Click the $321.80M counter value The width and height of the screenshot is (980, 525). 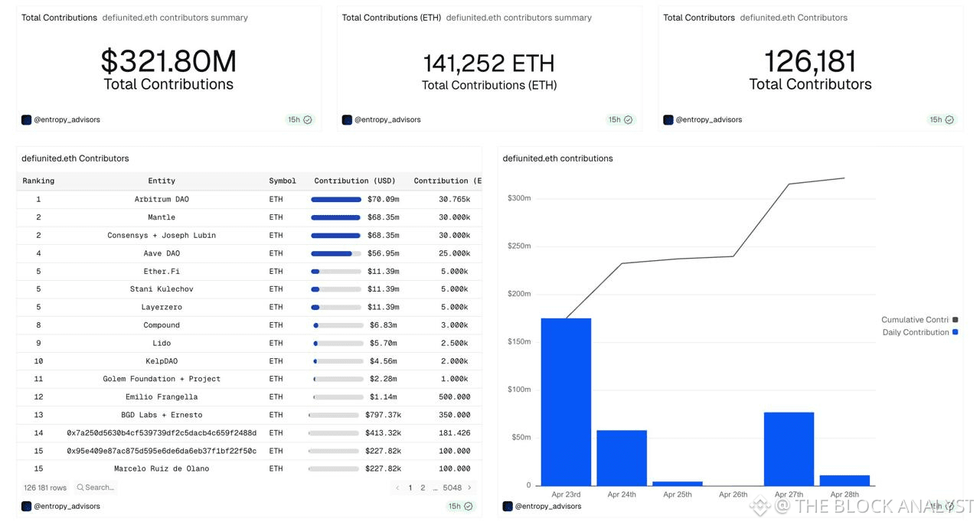pyautogui.click(x=168, y=62)
